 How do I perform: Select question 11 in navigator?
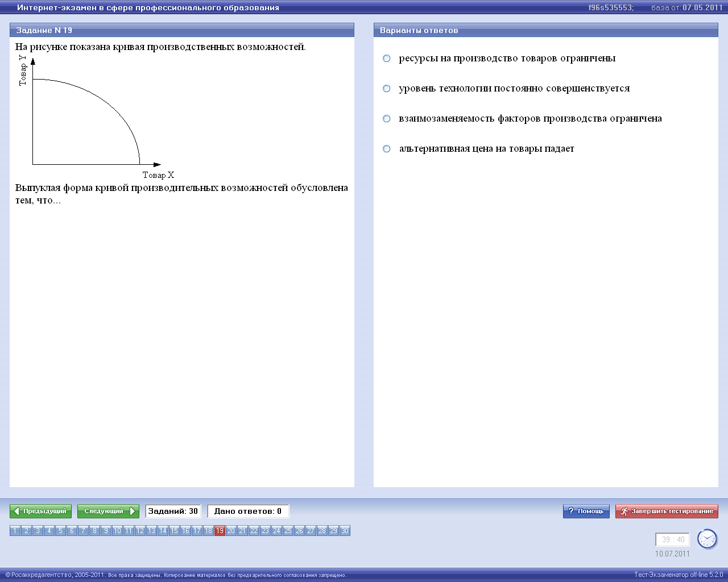click(129, 531)
